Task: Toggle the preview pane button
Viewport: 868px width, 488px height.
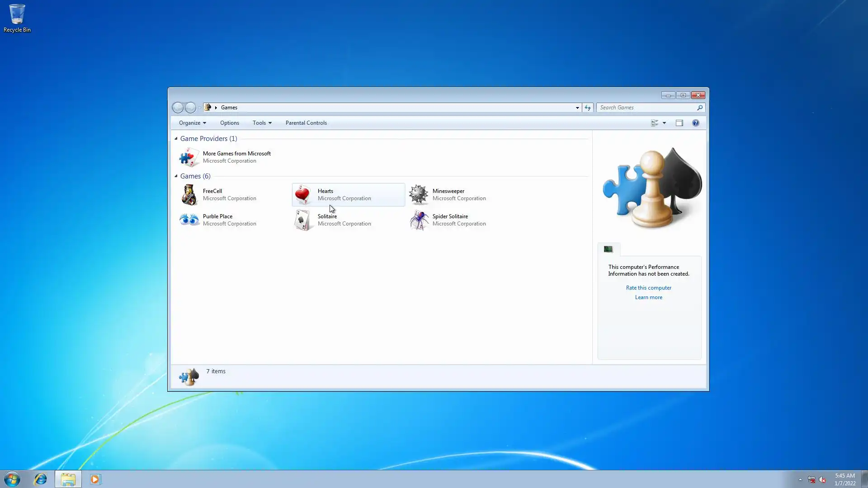Action: (x=679, y=123)
